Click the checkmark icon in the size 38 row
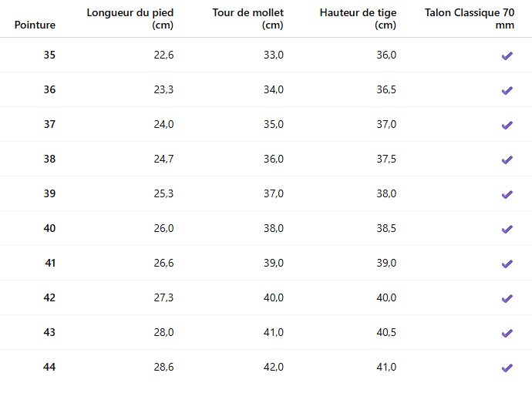This screenshot has width=532, height=393. [507, 160]
